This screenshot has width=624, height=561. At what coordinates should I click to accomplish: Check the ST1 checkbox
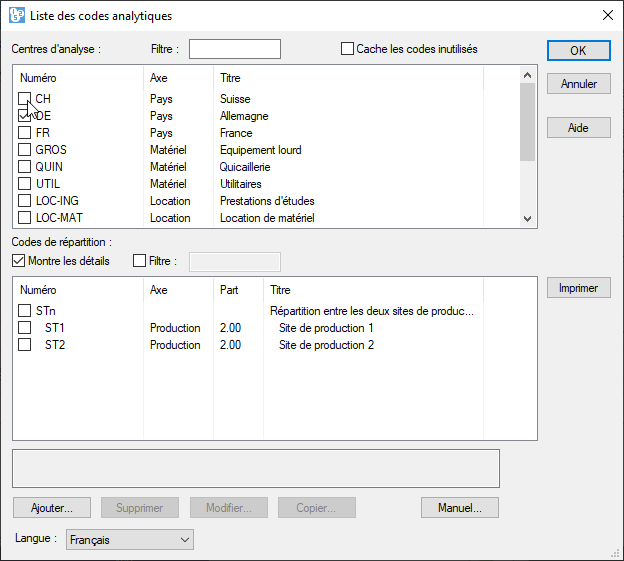click(24, 328)
